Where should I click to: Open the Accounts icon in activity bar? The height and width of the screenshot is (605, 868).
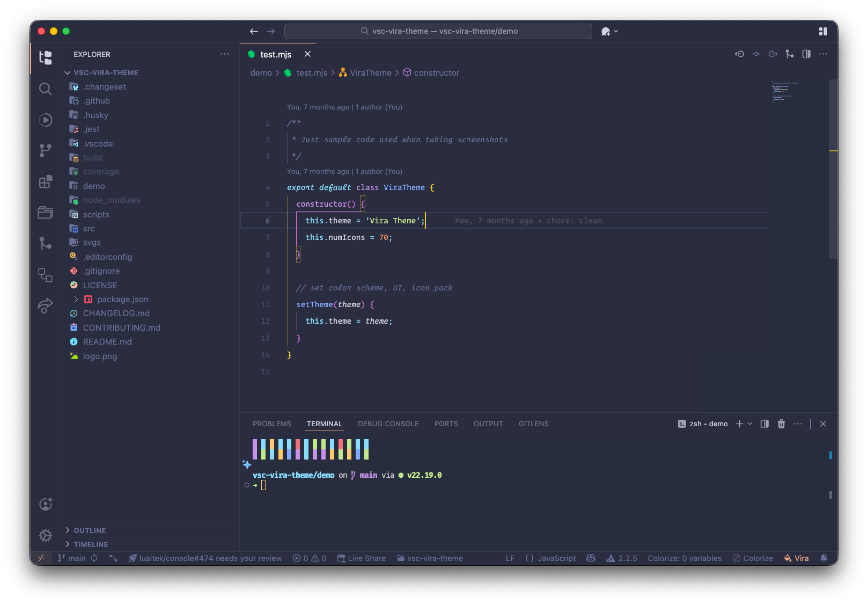tap(46, 504)
